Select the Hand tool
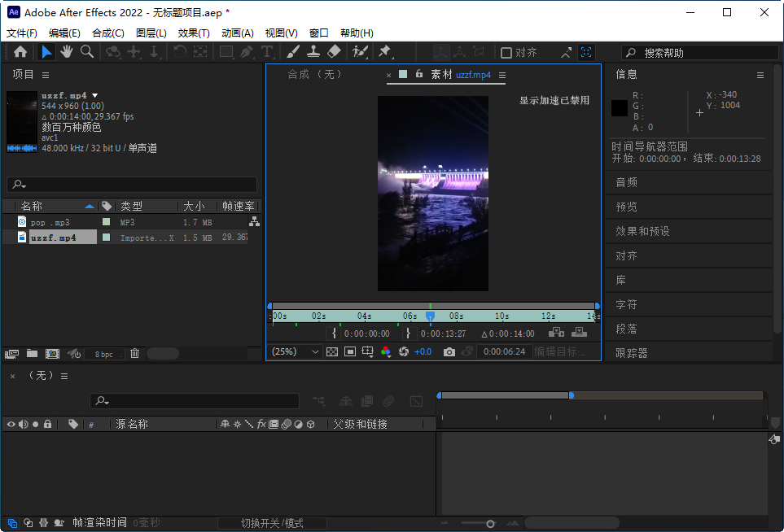 coord(66,52)
